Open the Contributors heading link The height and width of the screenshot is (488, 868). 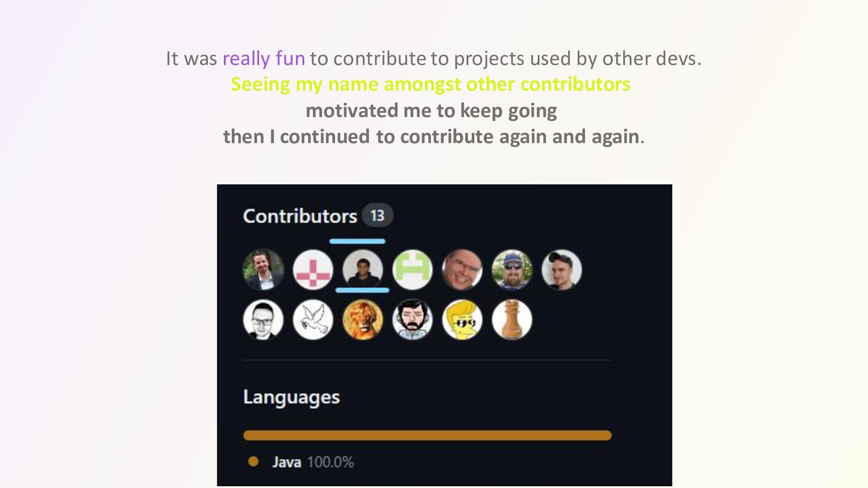[x=300, y=216]
